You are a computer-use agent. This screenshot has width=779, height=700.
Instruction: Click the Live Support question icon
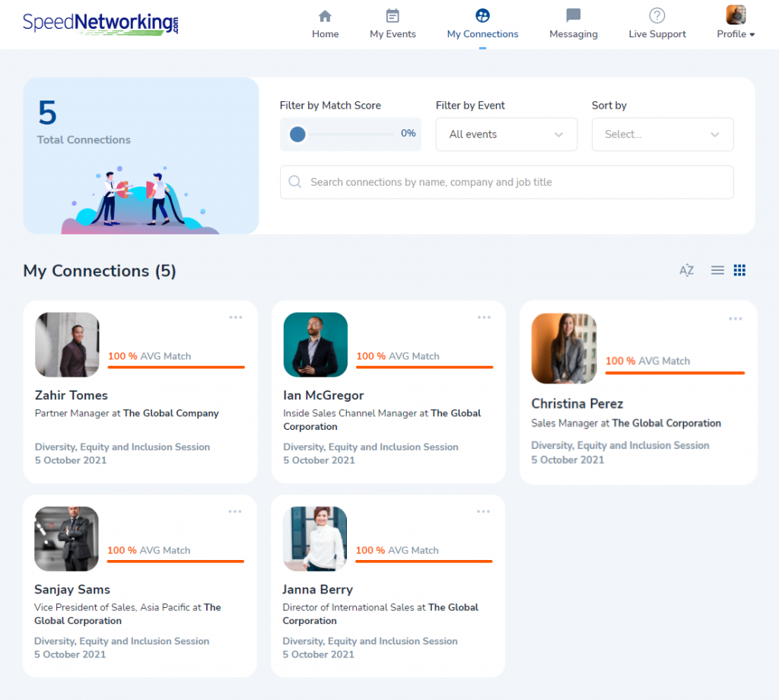pos(657,16)
